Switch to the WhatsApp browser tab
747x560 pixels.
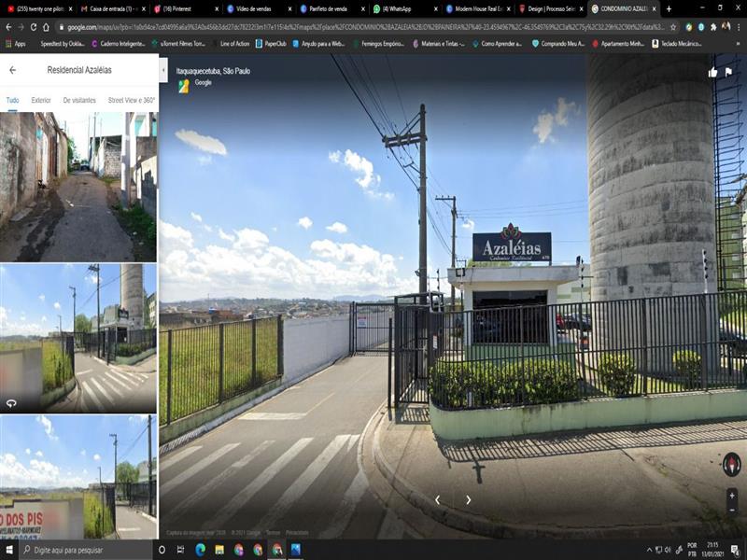tap(406, 8)
